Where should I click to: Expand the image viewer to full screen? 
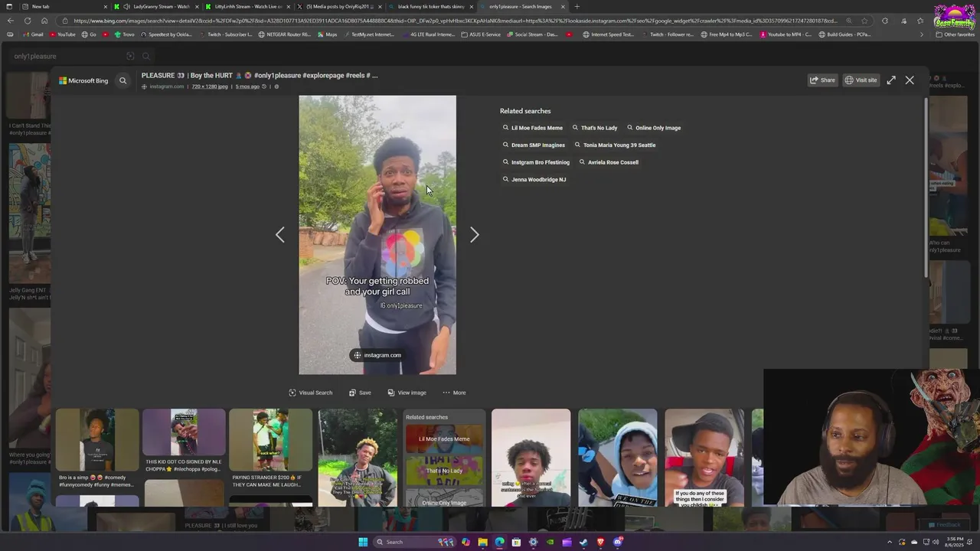tap(891, 80)
